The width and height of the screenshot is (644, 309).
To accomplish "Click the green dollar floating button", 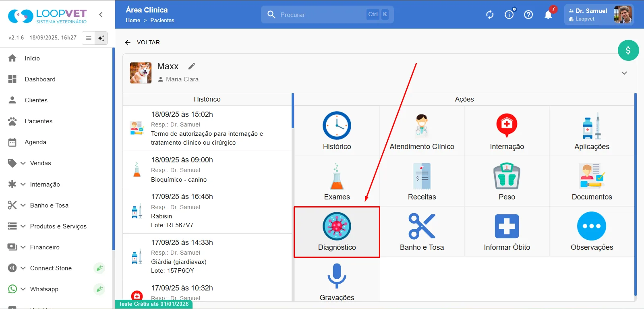I will [x=628, y=50].
